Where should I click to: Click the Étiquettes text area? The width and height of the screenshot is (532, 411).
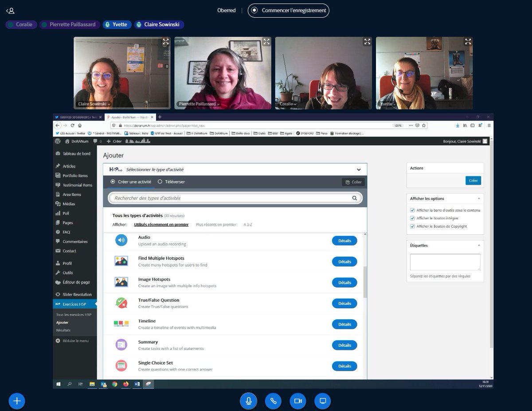445,262
